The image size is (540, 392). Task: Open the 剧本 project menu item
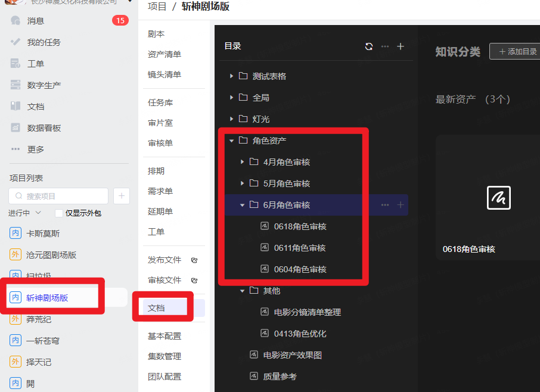156,34
